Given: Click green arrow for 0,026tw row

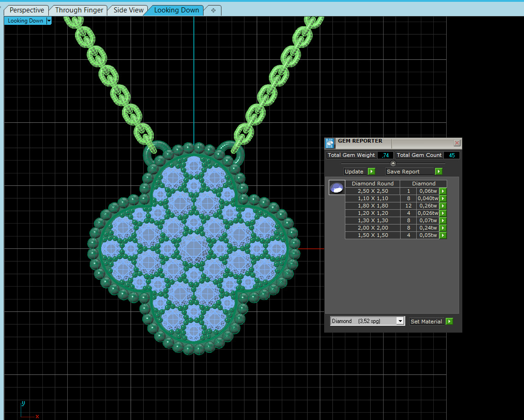Looking at the screenshot, I should (x=443, y=213).
